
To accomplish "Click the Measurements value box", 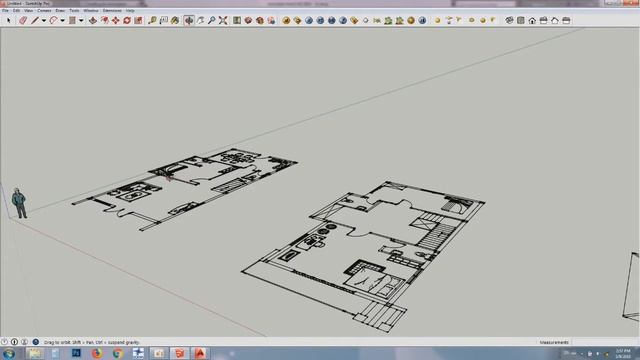I will point(604,342).
